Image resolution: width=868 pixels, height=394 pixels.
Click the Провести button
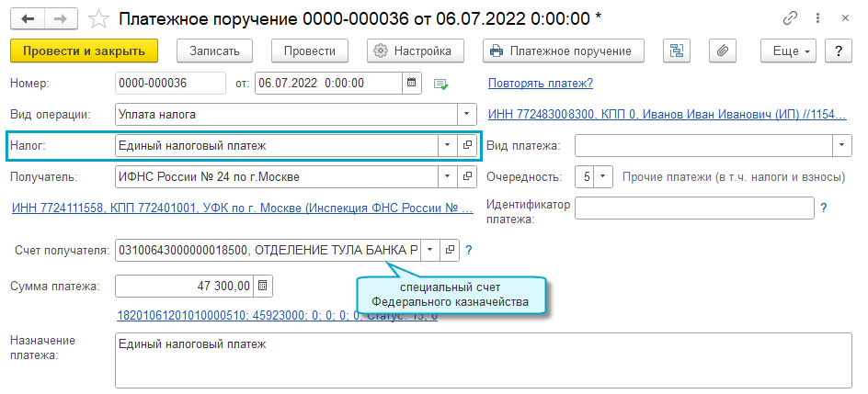point(310,51)
